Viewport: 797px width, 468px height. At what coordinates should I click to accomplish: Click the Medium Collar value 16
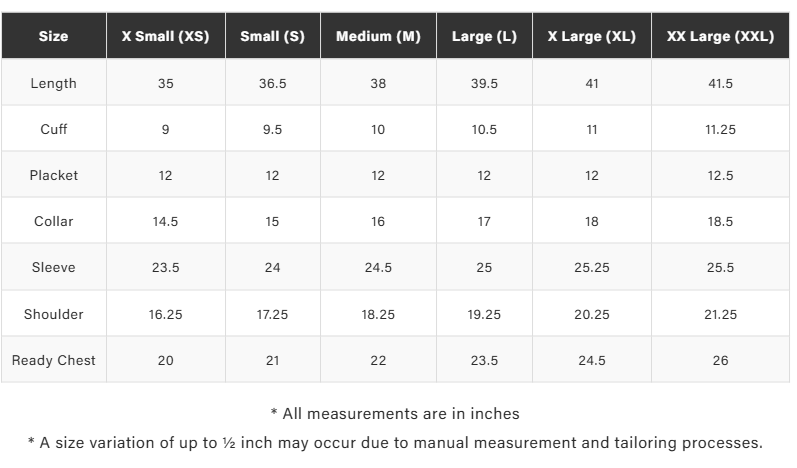point(378,221)
